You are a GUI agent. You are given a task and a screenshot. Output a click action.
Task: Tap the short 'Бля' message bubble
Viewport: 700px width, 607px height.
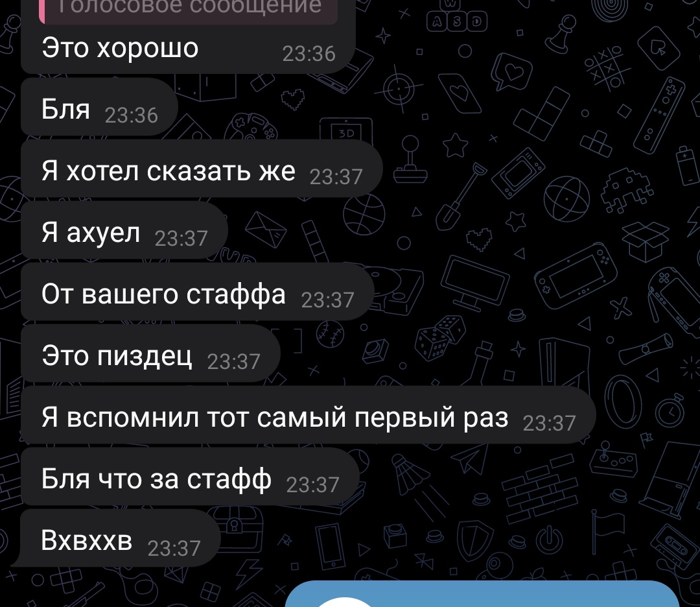[x=99, y=108]
